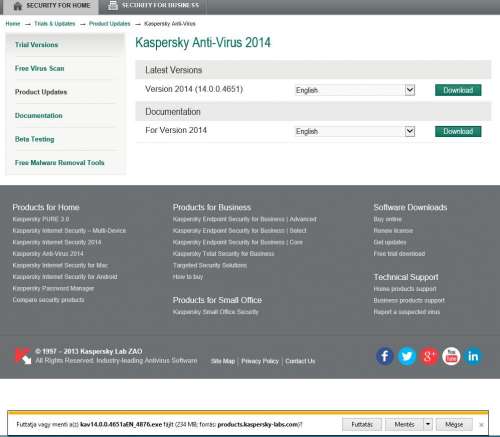
Task: Open Documentation in sidebar menu
Action: pyautogui.click(x=38, y=116)
